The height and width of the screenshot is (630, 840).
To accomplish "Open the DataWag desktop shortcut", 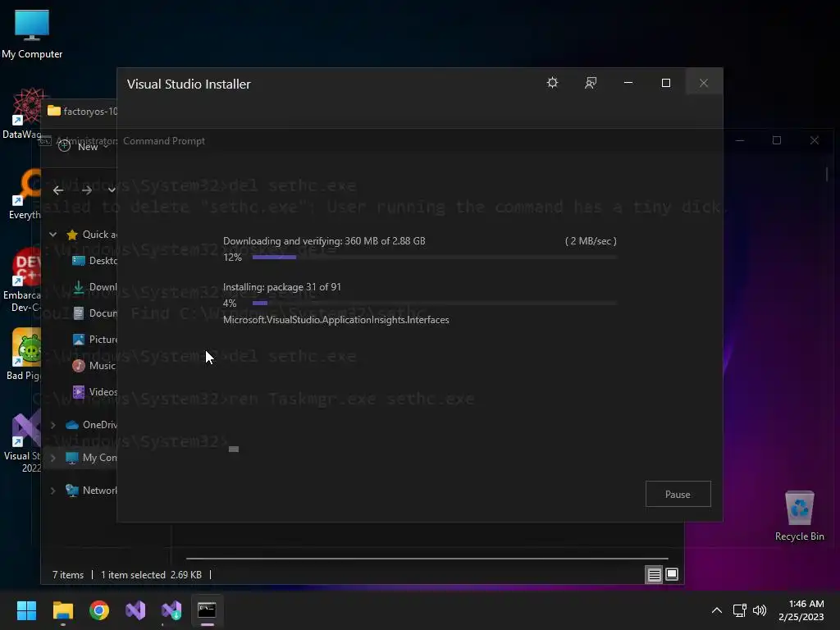I will point(21,113).
